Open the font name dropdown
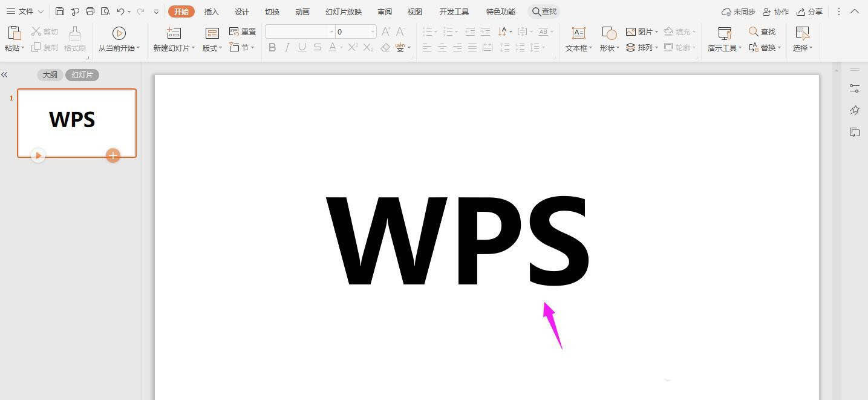Viewport: 868px width, 400px height. click(331, 31)
